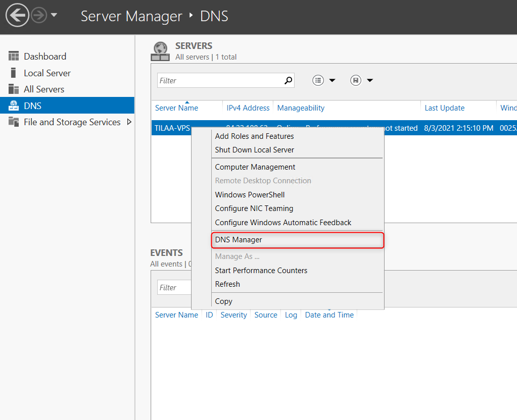Image resolution: width=517 pixels, height=420 pixels.
Task: Click the events Filter input field
Action: point(174,287)
